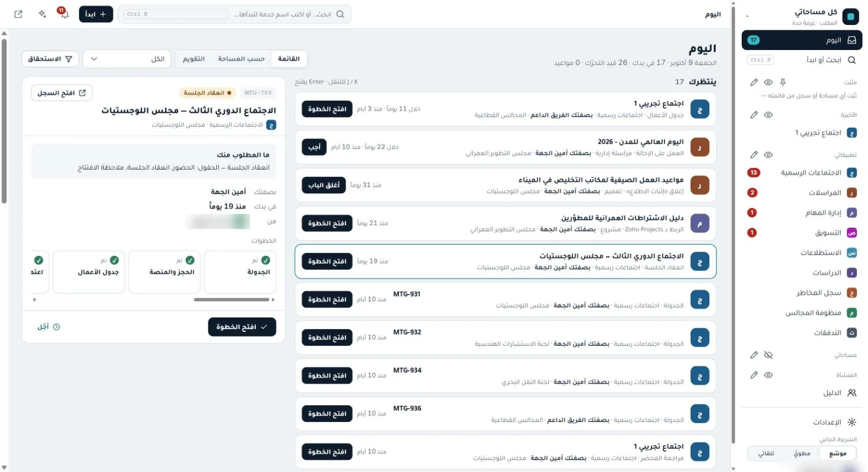Set sidebar mode to موسّع
The image size is (868, 472).
point(838,453)
